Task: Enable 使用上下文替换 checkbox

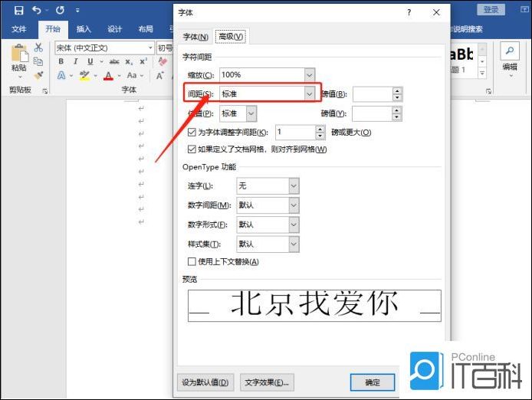Action: tap(192, 261)
